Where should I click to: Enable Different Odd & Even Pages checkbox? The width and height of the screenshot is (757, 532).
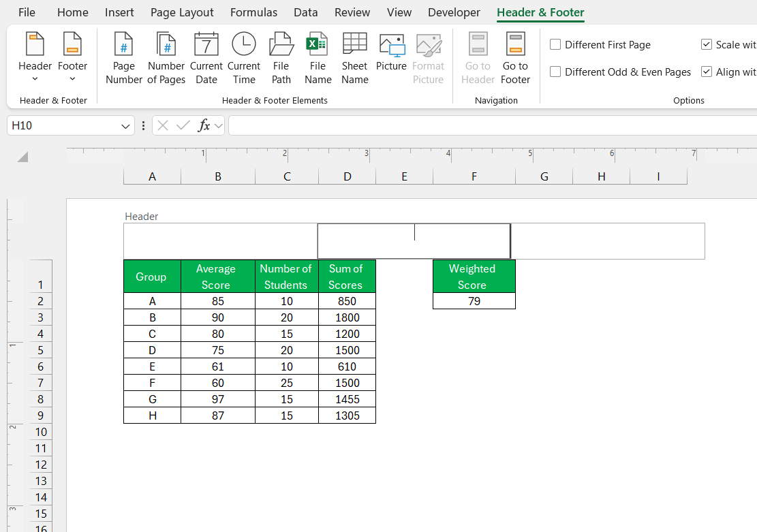555,72
